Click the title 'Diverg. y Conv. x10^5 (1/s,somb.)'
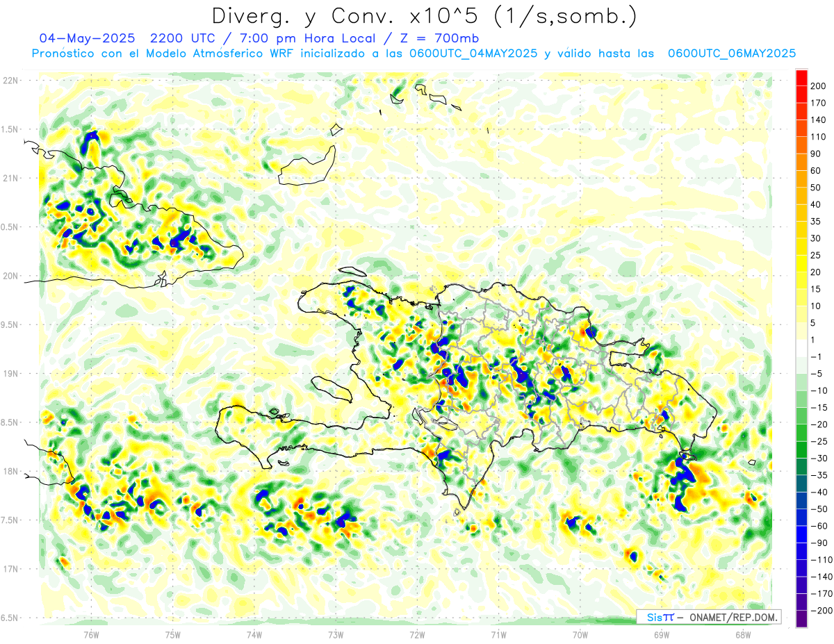This screenshot has width=834, height=644. [424, 16]
